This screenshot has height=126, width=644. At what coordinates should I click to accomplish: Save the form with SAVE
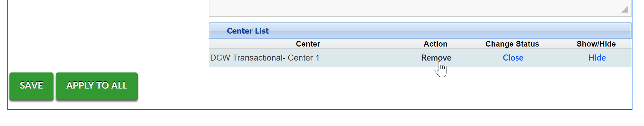[31, 86]
